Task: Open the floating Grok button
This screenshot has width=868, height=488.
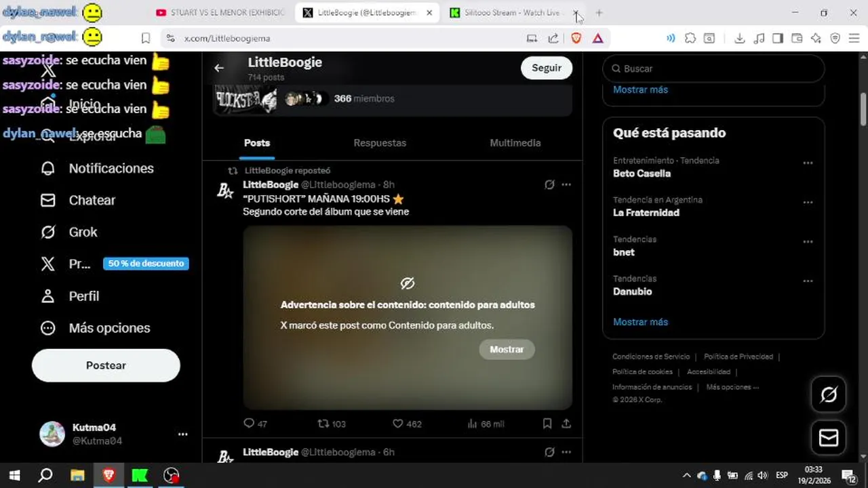Action: click(x=829, y=394)
